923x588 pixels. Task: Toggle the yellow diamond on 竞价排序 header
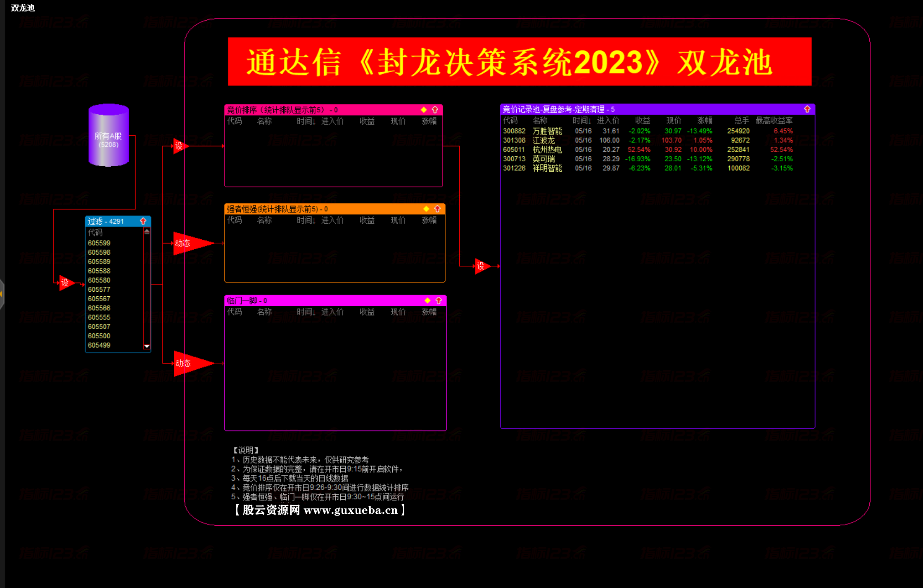click(x=423, y=109)
